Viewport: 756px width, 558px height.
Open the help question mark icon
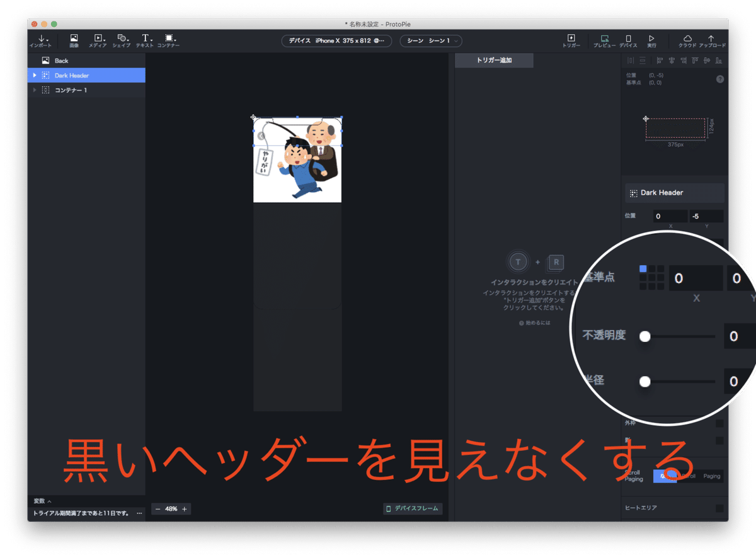pos(720,79)
